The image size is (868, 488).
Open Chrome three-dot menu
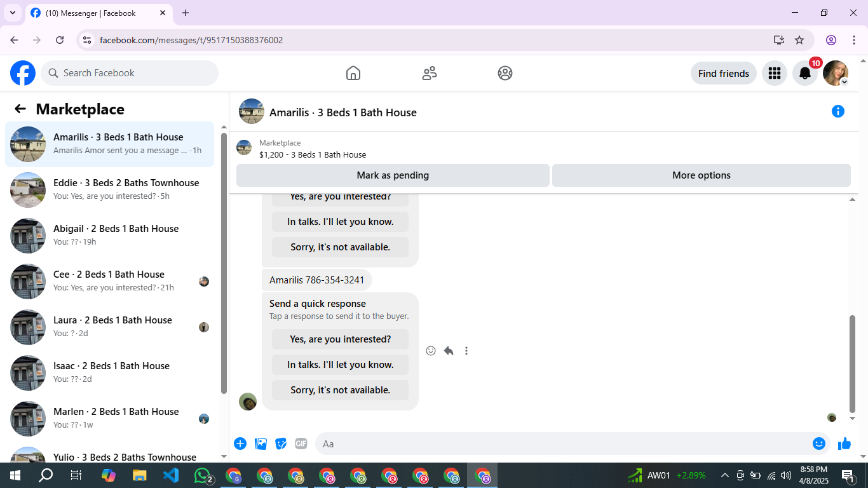click(x=854, y=40)
